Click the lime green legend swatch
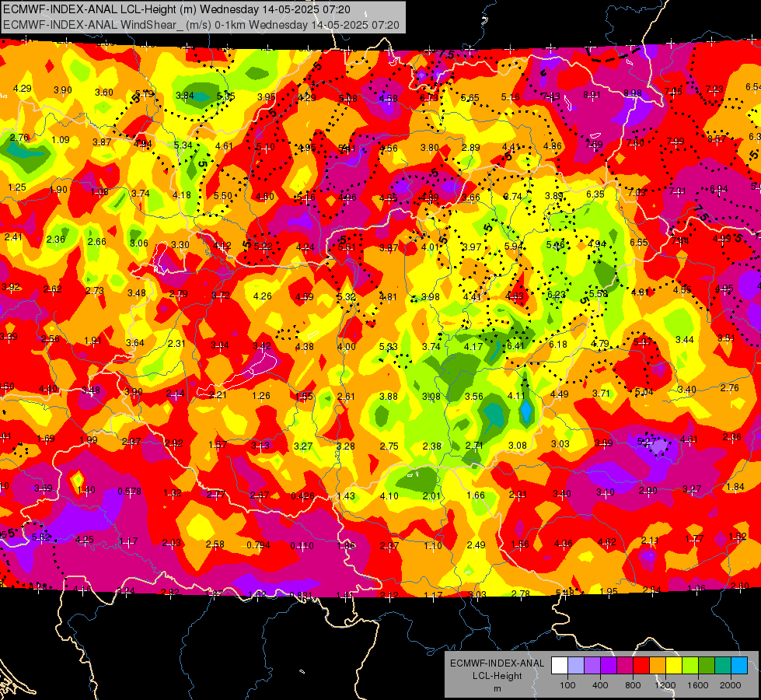The image size is (761, 700). click(x=690, y=666)
